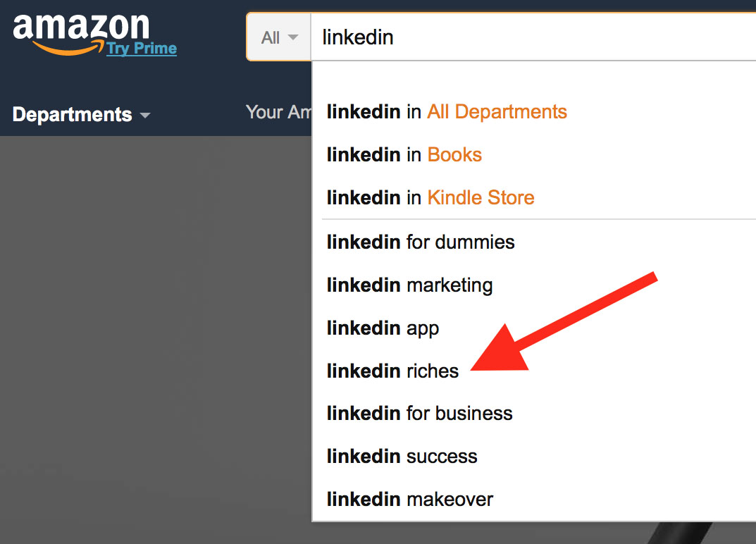The width and height of the screenshot is (756, 544).
Task: Select linkedin in All Departments suggestion
Action: (534, 112)
